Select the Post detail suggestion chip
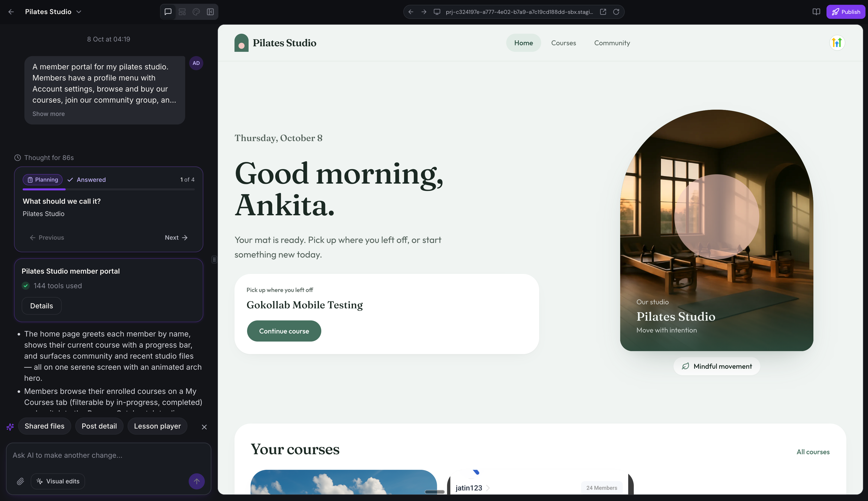Screen dimensions: 868x501 99,426
